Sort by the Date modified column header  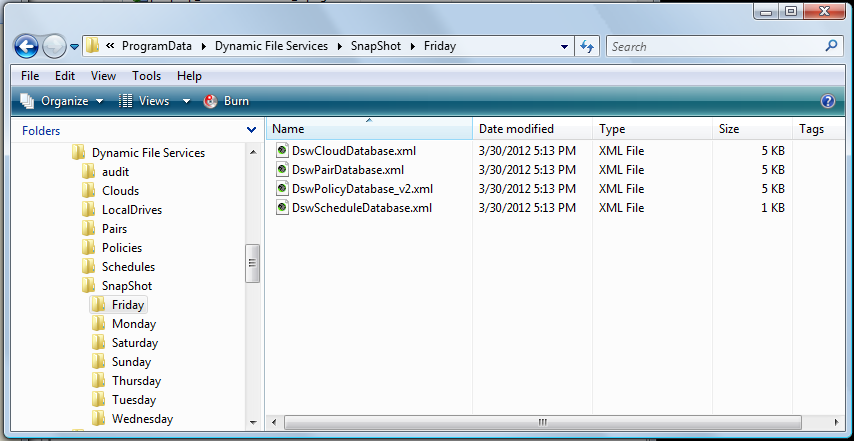(533, 129)
